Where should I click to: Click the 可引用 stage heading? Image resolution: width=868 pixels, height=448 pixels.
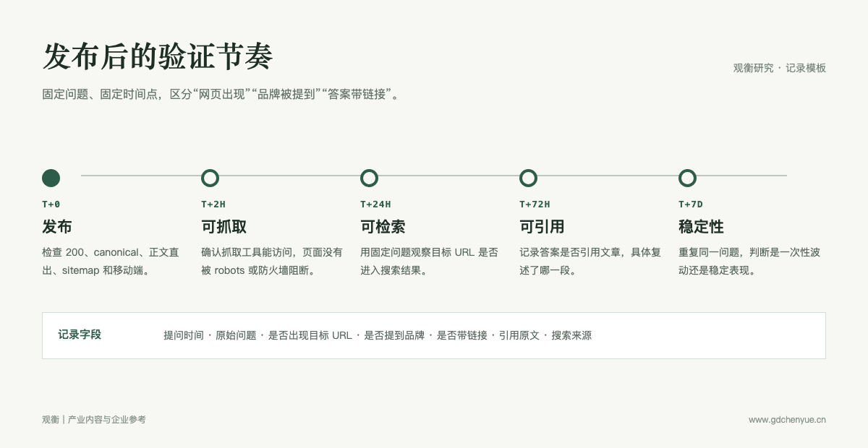pyautogui.click(x=542, y=227)
